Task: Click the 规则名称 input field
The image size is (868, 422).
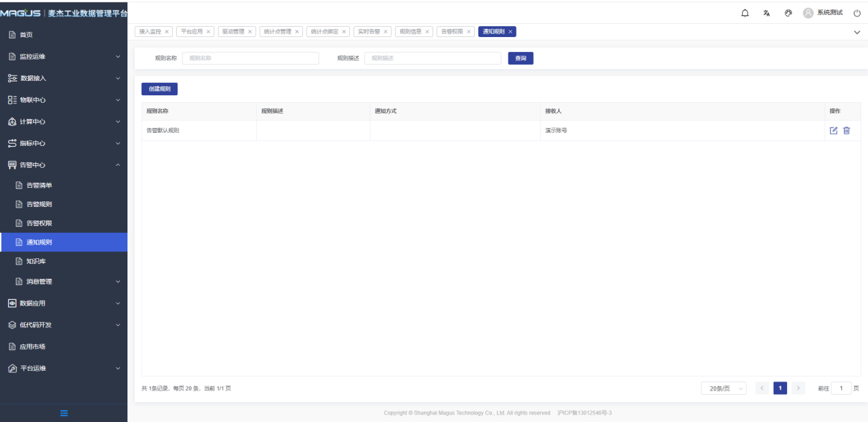Action: (250, 58)
